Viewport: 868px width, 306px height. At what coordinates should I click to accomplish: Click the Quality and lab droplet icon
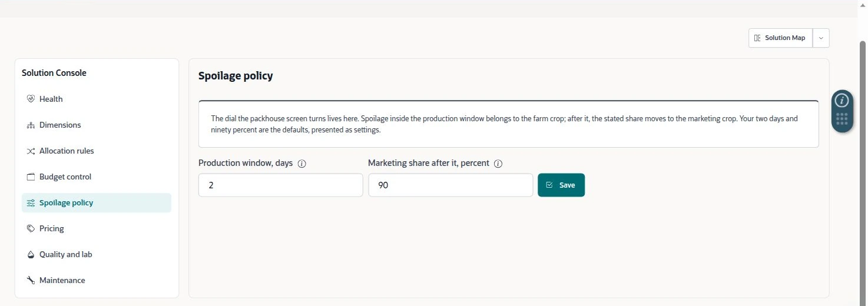click(31, 254)
